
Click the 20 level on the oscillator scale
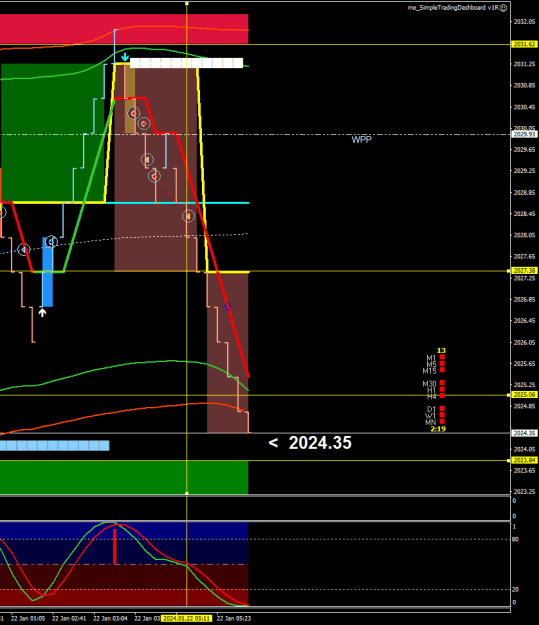coord(515,590)
